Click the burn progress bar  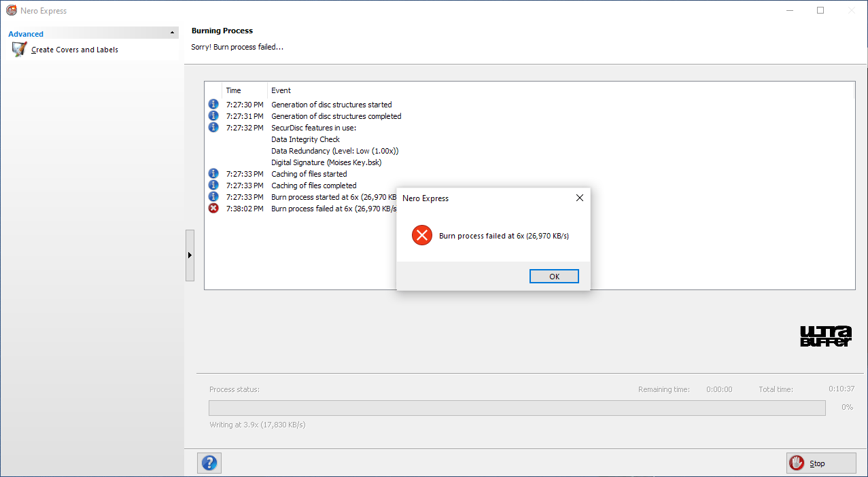[517, 408]
